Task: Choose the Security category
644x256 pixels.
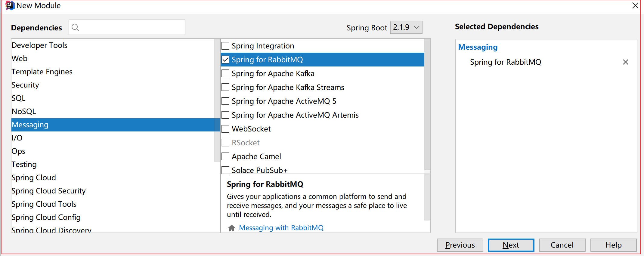Action: [113, 85]
